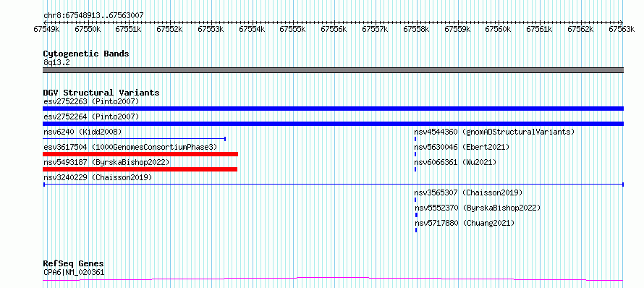Screen dimensions: 644x288
Task: Click the 67563k ruler tick label
Action: 622,30
